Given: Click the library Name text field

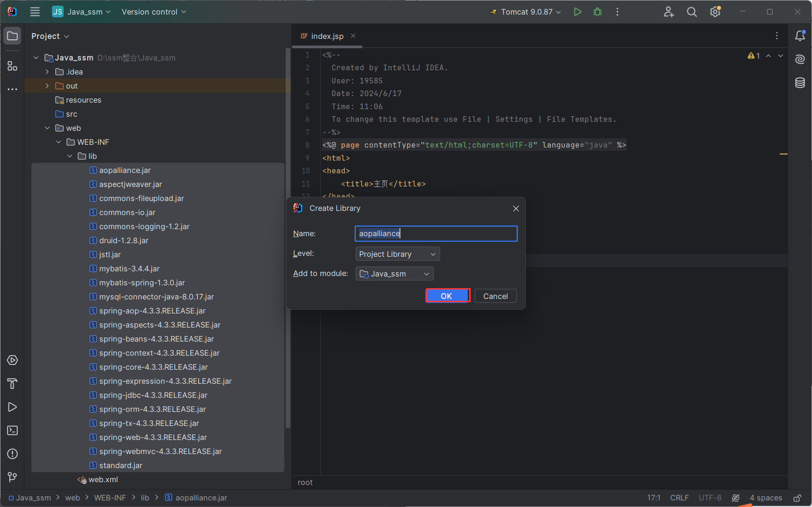Looking at the screenshot, I should tap(436, 233).
